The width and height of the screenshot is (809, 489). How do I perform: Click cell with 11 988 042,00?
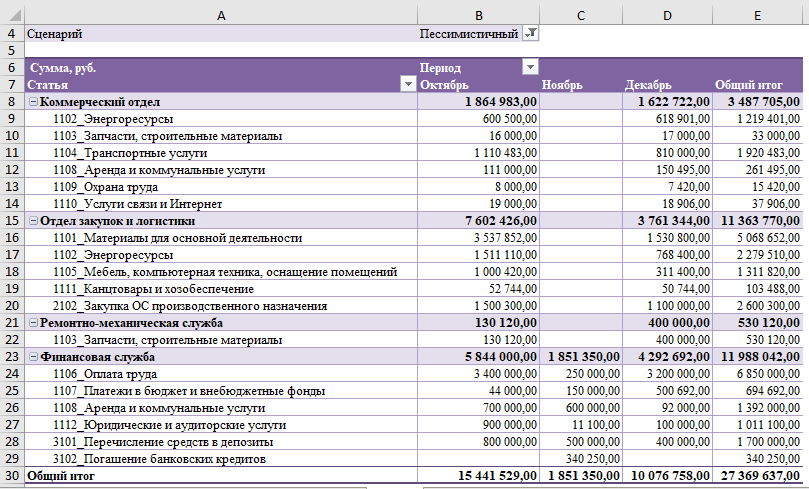(x=757, y=357)
